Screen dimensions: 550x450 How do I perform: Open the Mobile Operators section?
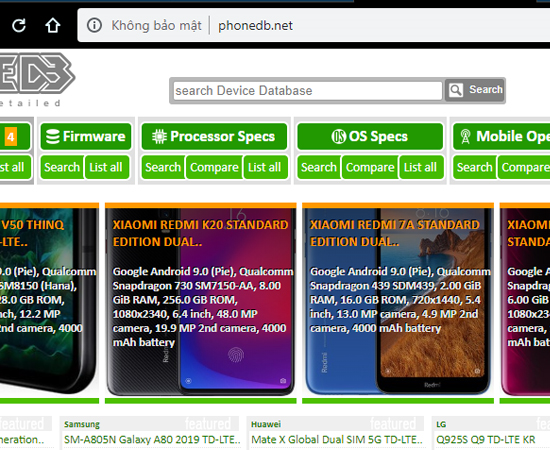(x=502, y=136)
